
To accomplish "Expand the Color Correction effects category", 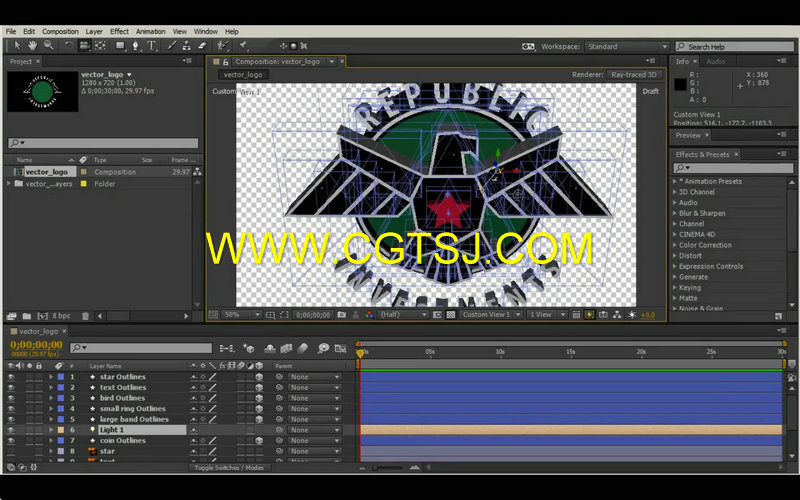I will [675, 245].
